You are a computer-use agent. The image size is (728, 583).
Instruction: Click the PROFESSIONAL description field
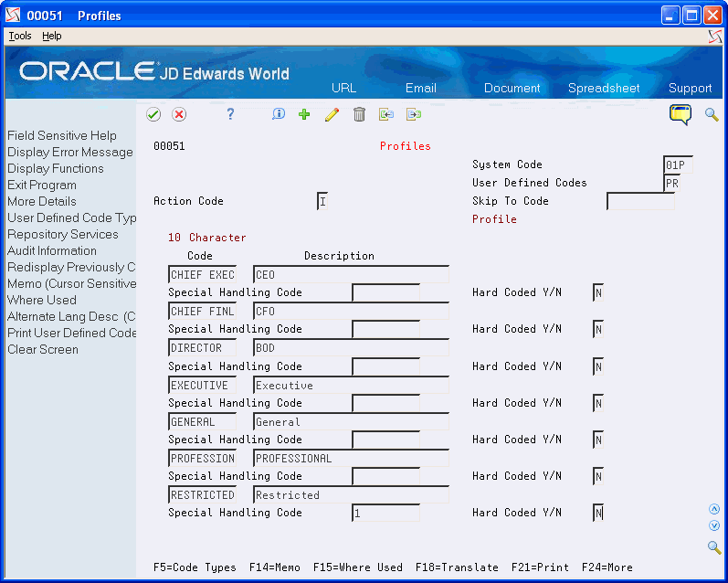click(351, 459)
